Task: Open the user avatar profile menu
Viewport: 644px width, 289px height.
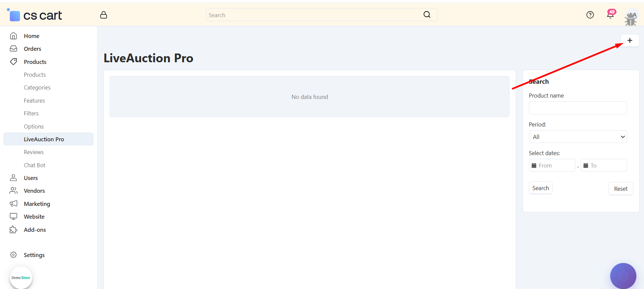Action: [631, 17]
